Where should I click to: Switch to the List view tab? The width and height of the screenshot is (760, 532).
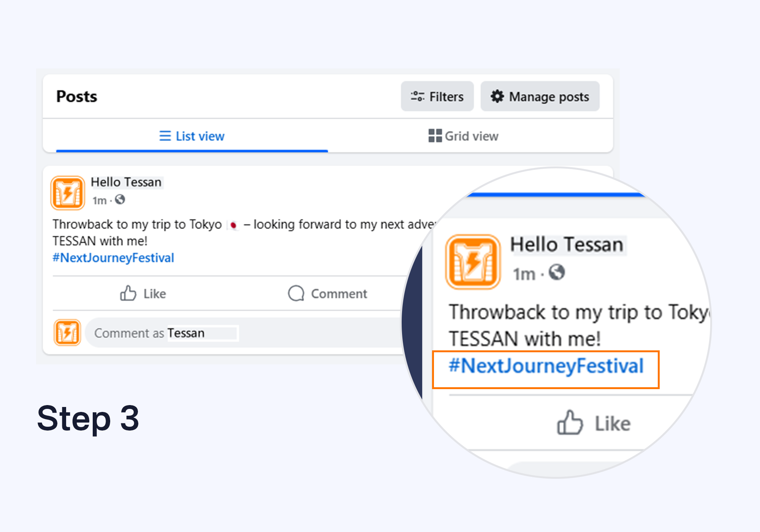(192, 136)
